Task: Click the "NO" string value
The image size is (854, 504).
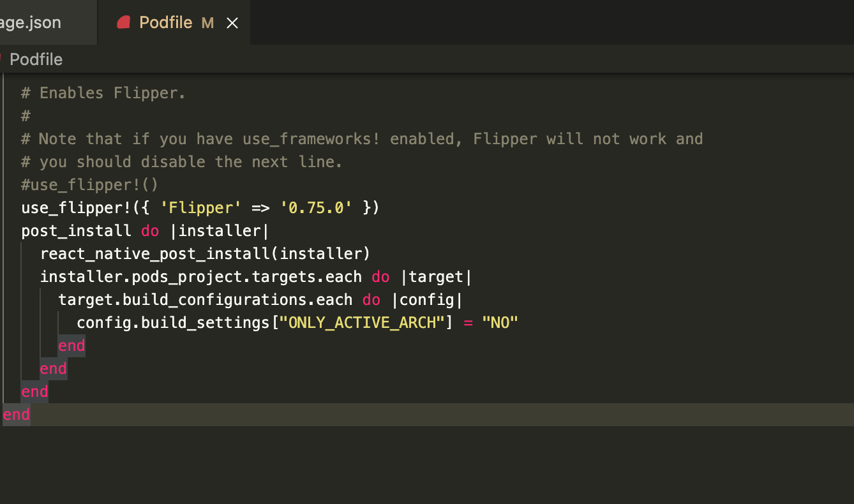Action: pos(500,323)
